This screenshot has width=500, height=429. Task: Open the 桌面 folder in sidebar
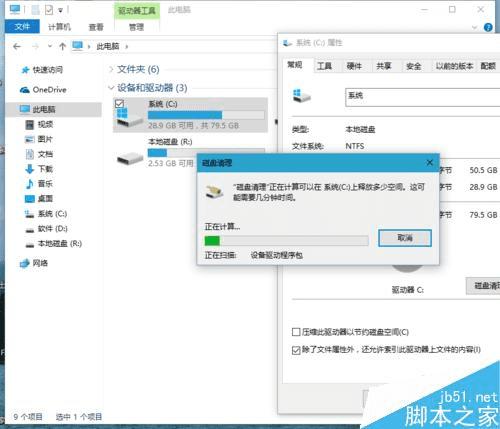click(39, 199)
